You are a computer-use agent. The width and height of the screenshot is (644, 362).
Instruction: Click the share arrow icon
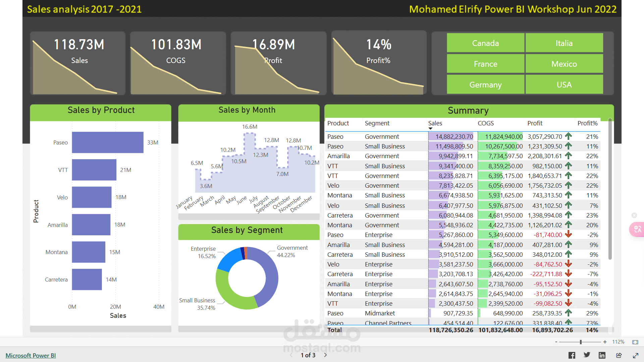coord(619,355)
